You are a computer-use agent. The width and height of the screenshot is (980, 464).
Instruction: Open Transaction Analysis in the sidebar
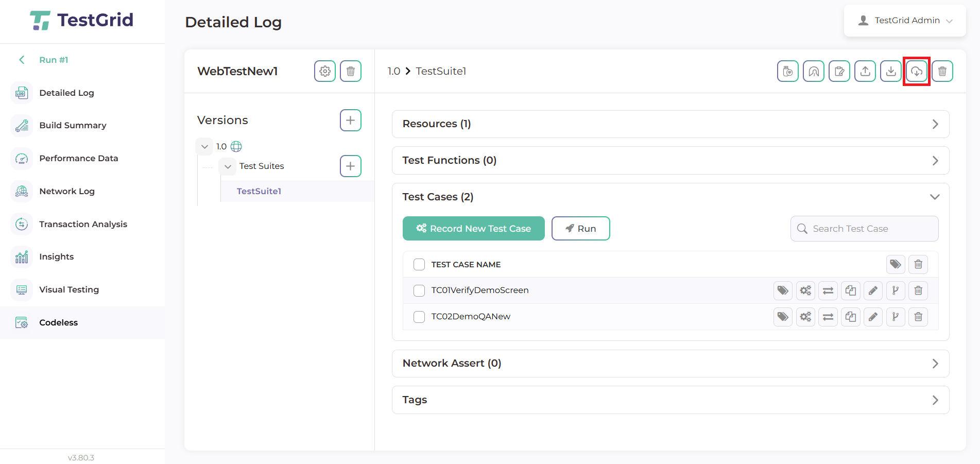(x=82, y=225)
